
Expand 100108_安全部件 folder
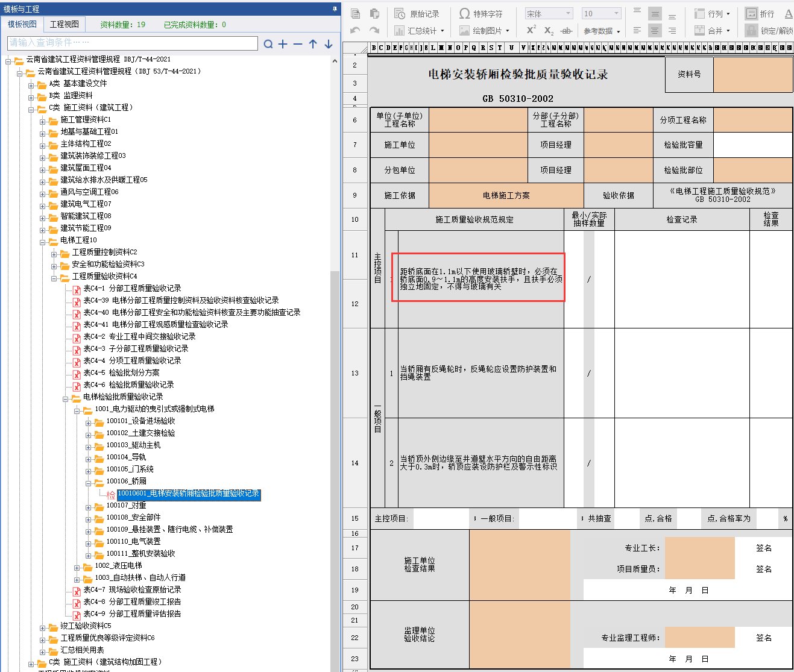(89, 519)
